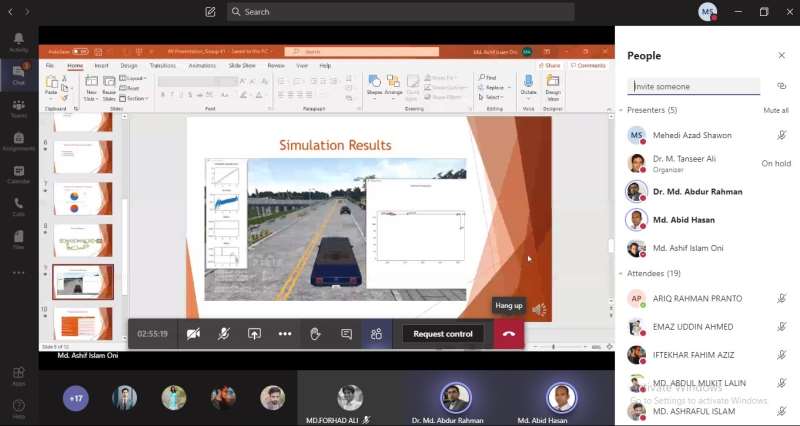
Task: Collapse the Attendees (19) section
Action: [x=621, y=273]
